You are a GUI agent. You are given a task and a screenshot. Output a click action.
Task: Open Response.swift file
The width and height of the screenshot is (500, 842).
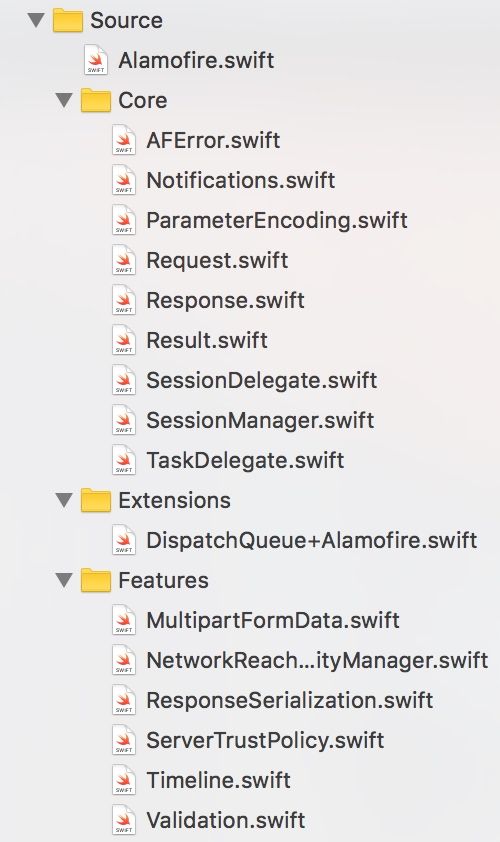click(226, 301)
